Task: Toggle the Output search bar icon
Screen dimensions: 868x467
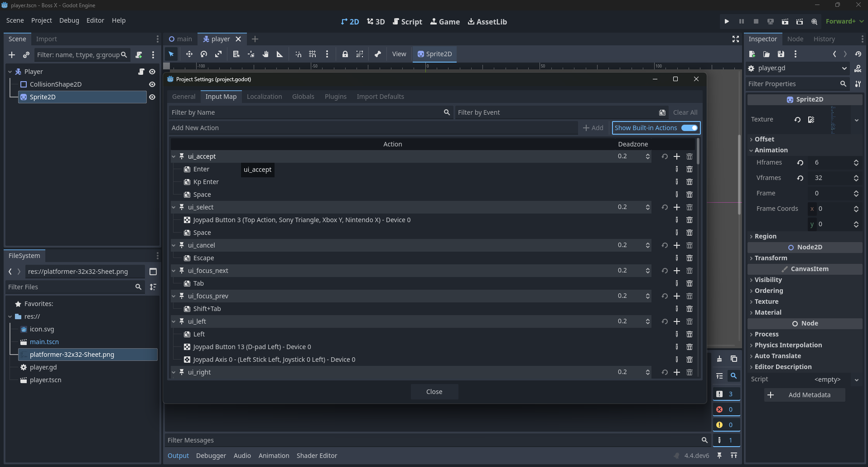Action: (733, 376)
